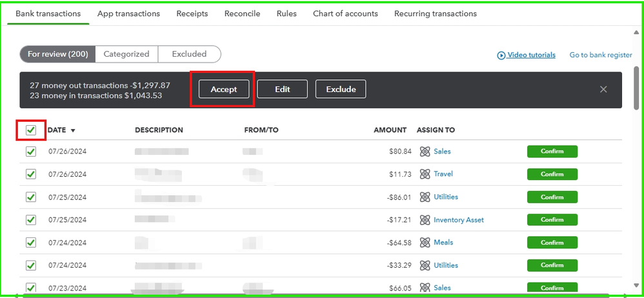Image resolution: width=644 pixels, height=298 pixels.
Task: Uncheck the 07/26/2024 $11.73 transaction checkbox
Action: click(31, 174)
